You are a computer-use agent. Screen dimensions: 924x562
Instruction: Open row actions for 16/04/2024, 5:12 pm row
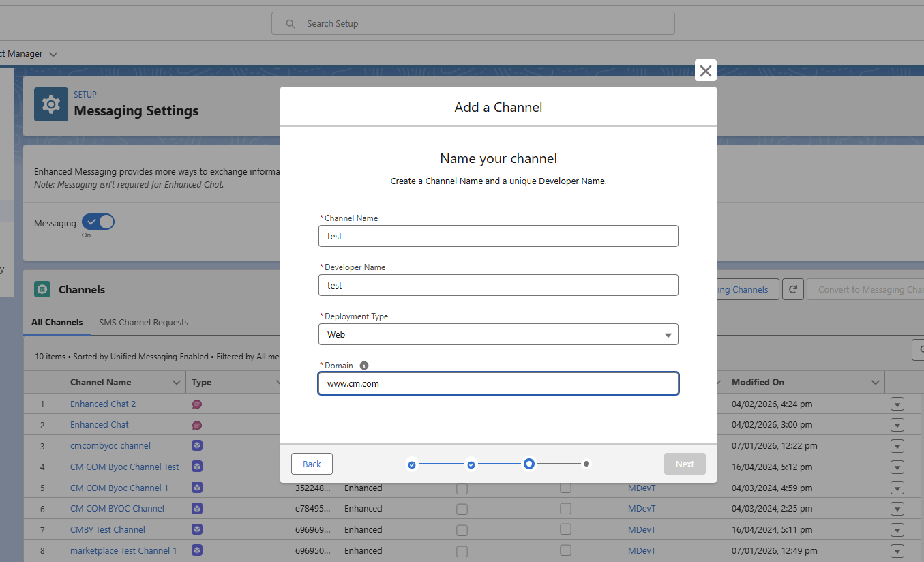[x=897, y=467]
